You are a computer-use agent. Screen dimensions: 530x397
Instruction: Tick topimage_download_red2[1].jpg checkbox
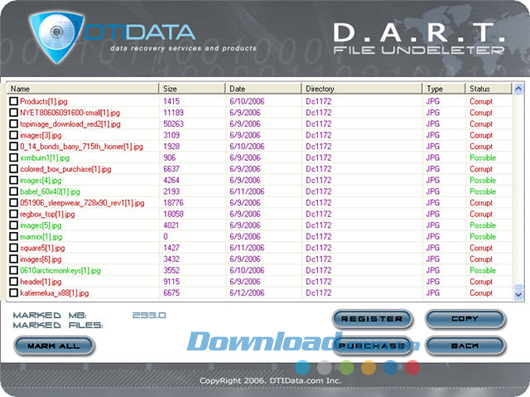click(x=14, y=124)
